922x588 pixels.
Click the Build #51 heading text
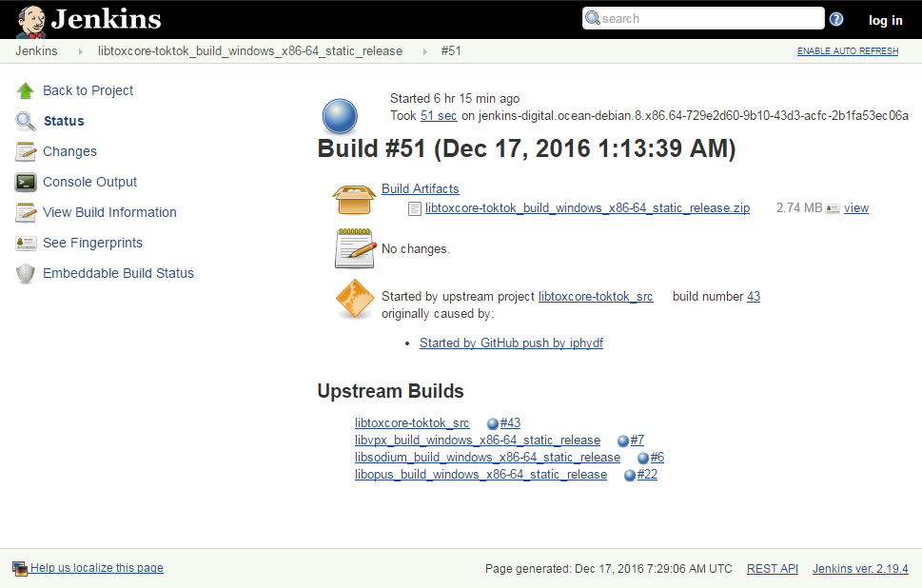coord(527,148)
